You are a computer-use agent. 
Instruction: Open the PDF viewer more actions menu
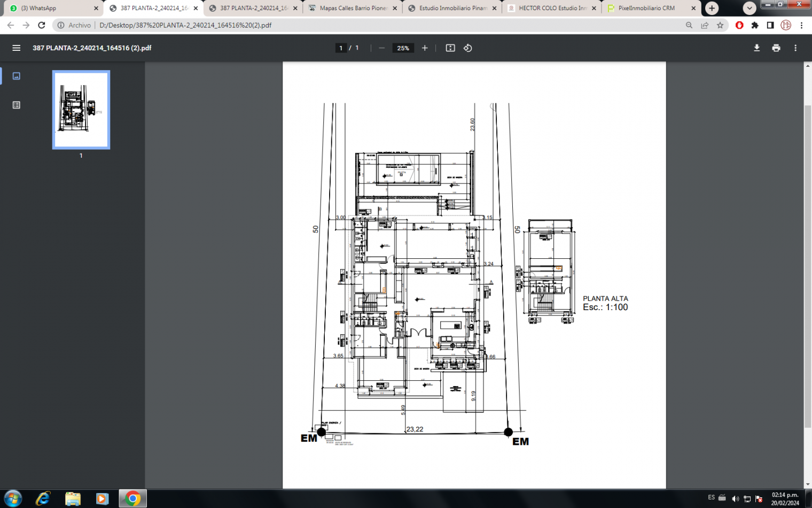(795, 48)
